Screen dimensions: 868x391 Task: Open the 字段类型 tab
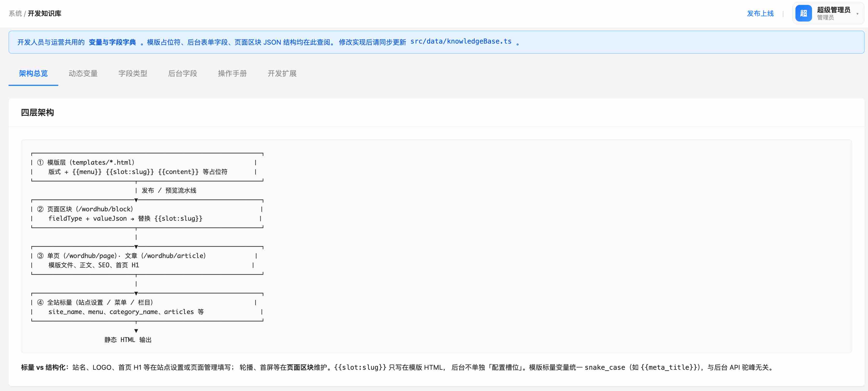133,73
